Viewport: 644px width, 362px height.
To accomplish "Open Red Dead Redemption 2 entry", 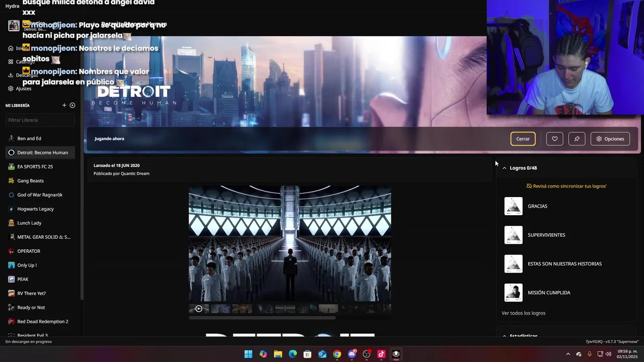I will [x=40, y=321].
